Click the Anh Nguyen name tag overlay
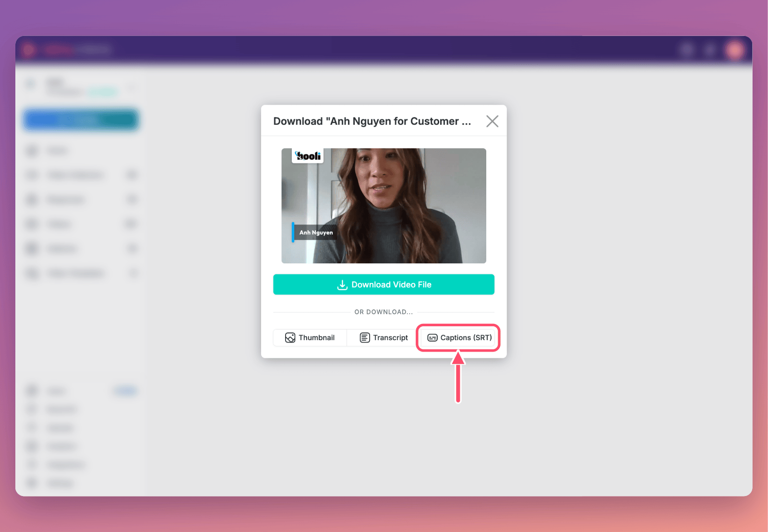 (314, 233)
